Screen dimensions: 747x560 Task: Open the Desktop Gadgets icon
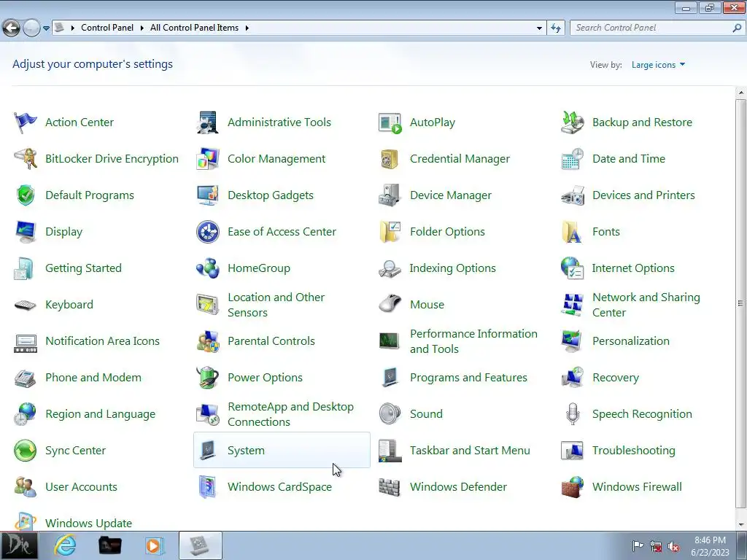click(208, 195)
